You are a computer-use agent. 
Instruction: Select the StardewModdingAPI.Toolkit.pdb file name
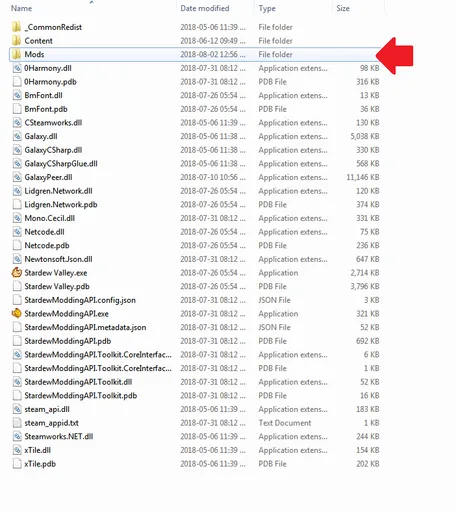[x=81, y=396]
